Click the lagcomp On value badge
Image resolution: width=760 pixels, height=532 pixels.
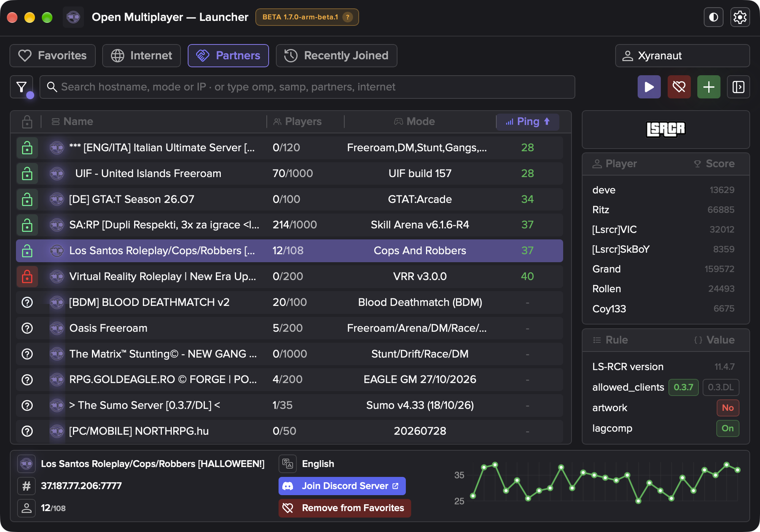coord(727,428)
